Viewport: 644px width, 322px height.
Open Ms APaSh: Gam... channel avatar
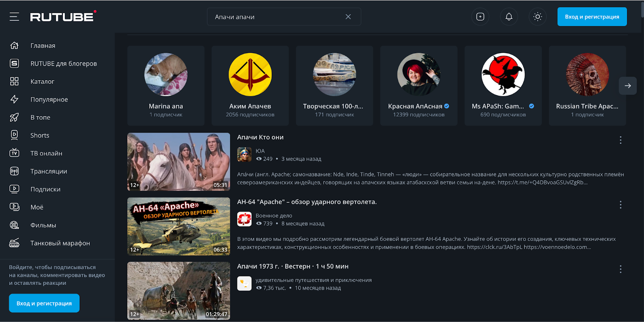click(503, 75)
